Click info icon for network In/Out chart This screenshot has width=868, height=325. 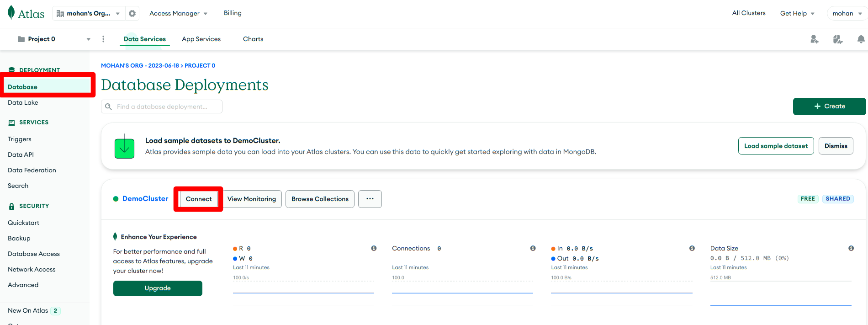pyautogui.click(x=692, y=248)
